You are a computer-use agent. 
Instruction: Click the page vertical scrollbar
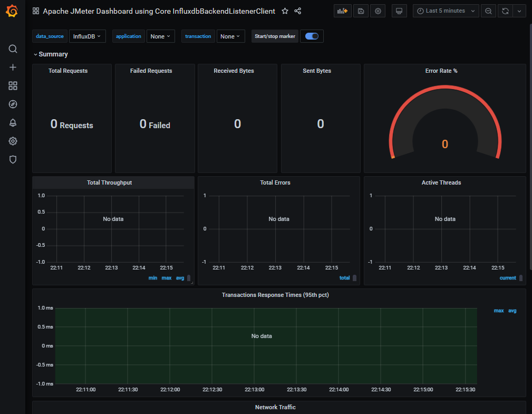pos(530,146)
